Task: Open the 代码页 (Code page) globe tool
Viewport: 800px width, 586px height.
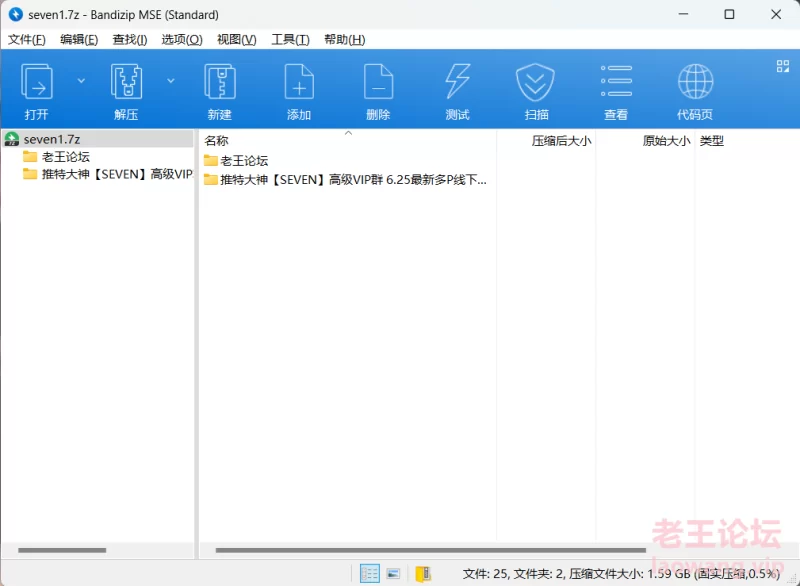Action: coord(695,82)
